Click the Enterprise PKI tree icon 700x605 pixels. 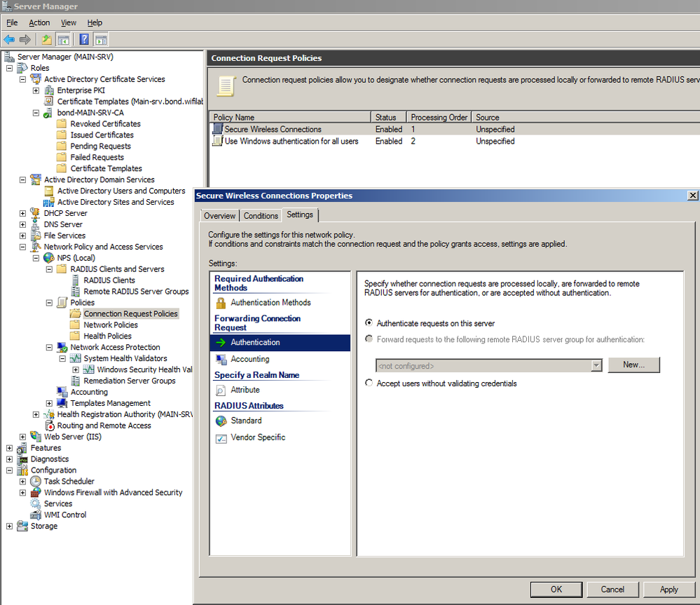point(50,90)
